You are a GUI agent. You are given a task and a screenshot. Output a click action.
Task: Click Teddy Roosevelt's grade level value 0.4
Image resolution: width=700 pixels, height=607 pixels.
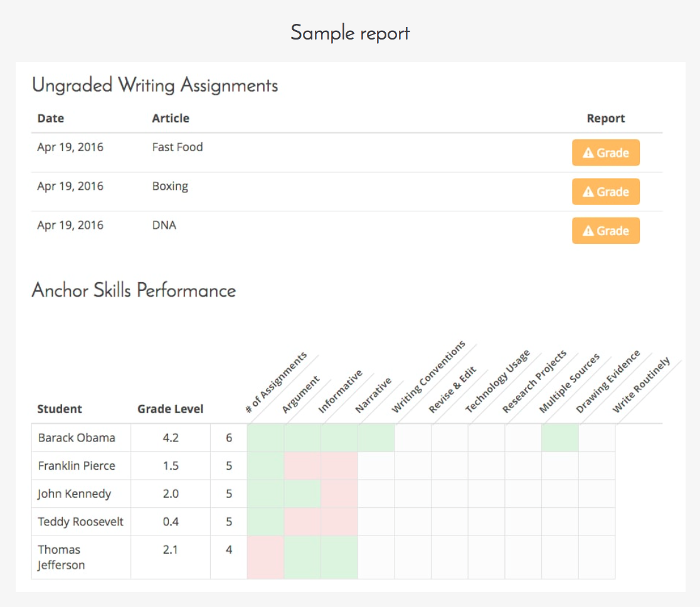pos(171,522)
